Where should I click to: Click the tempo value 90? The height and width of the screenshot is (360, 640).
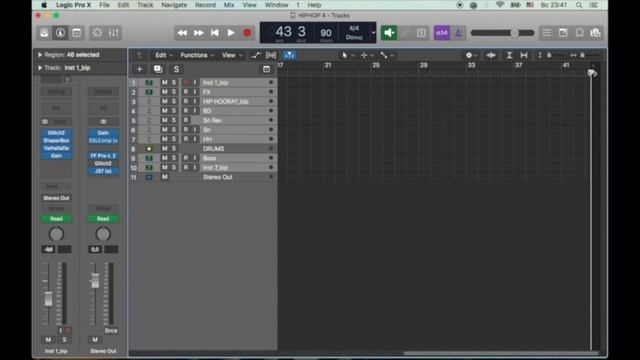[326, 33]
